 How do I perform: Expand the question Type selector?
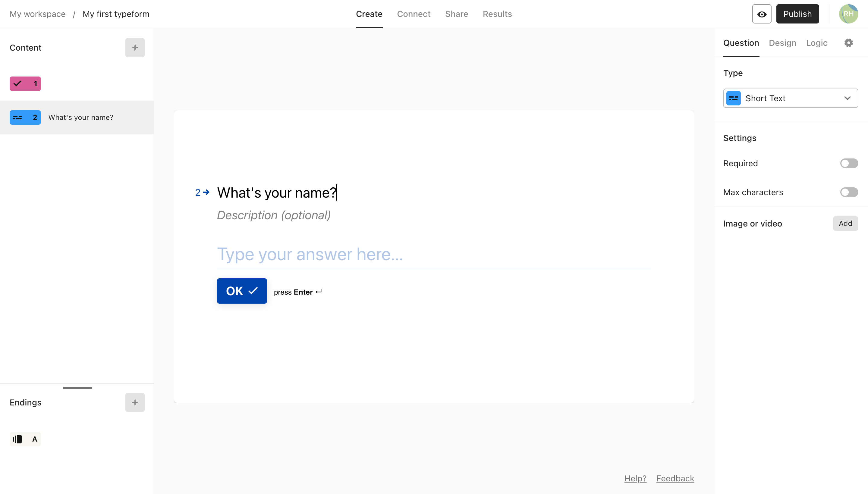[790, 98]
